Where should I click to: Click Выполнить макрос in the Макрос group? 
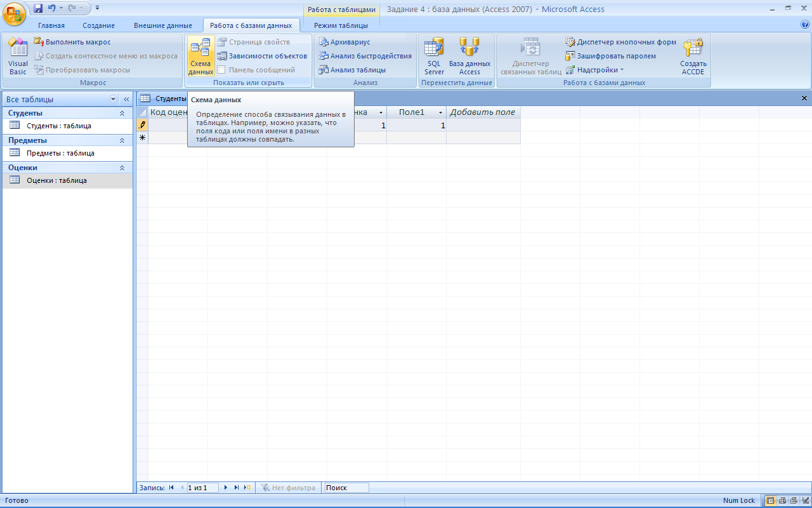coord(72,42)
